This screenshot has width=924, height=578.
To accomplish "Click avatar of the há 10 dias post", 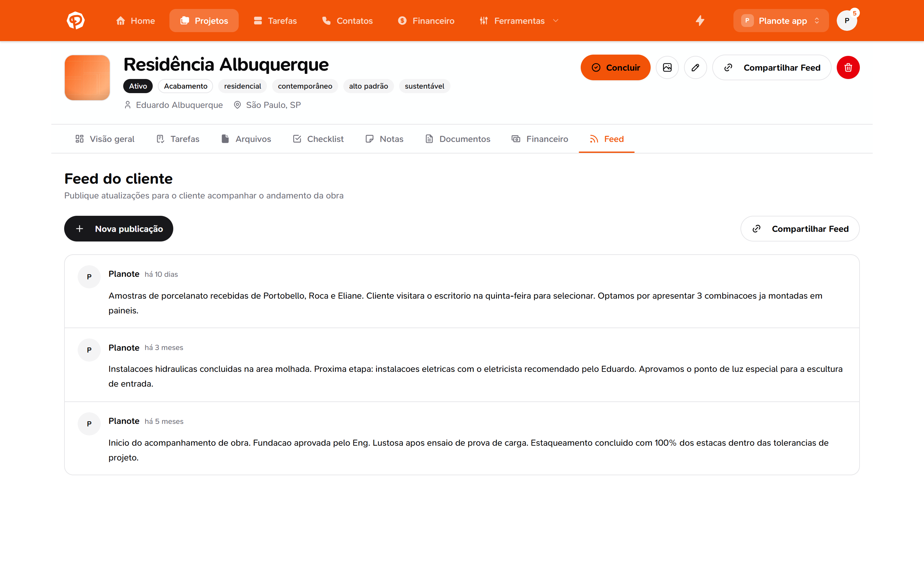I will point(89,276).
